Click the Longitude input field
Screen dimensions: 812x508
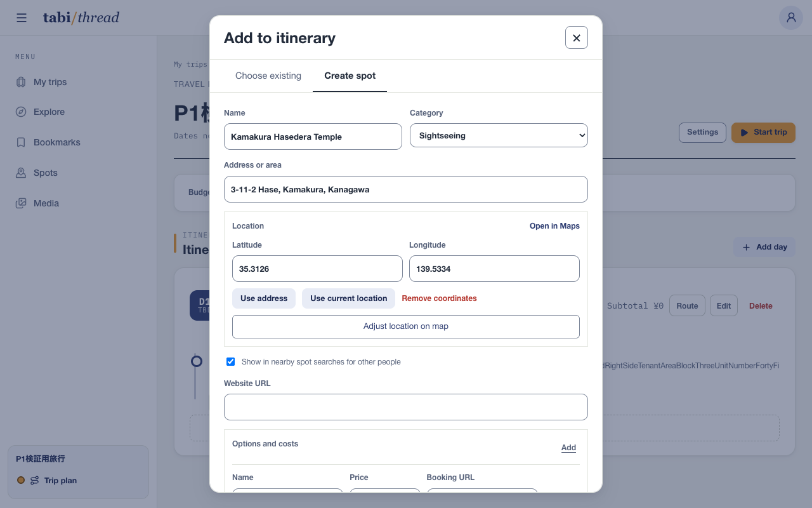494,269
